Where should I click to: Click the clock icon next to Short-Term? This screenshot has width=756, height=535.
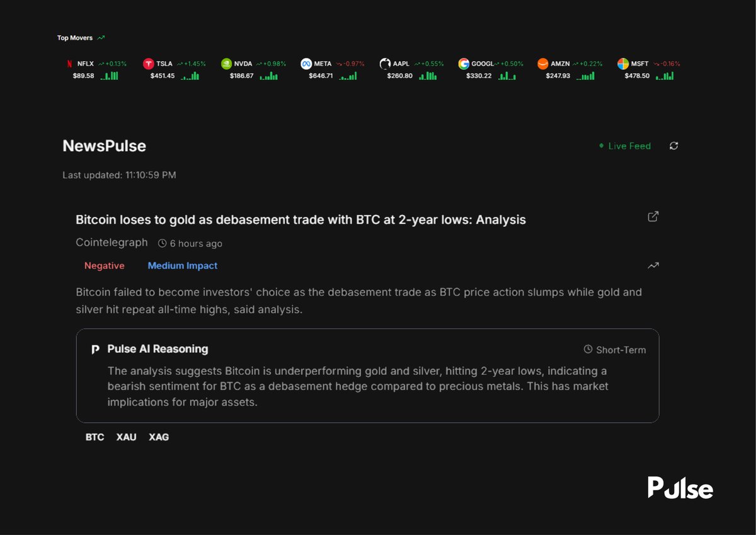point(588,349)
